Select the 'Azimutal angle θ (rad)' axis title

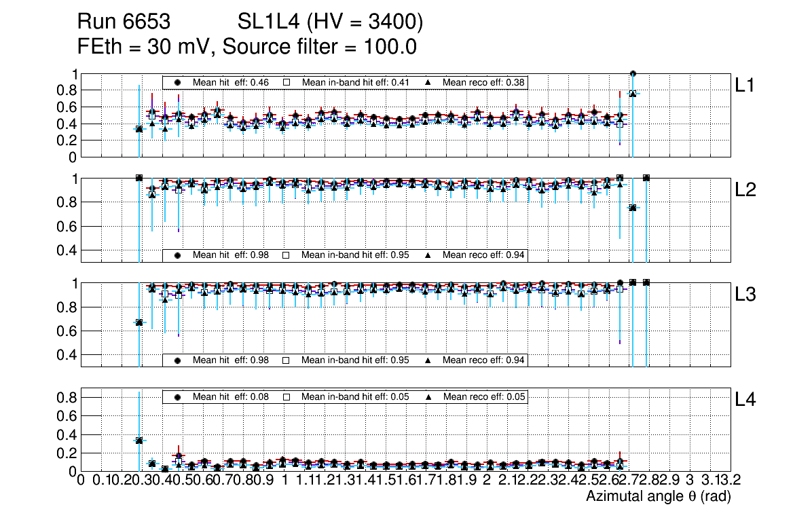(x=658, y=497)
